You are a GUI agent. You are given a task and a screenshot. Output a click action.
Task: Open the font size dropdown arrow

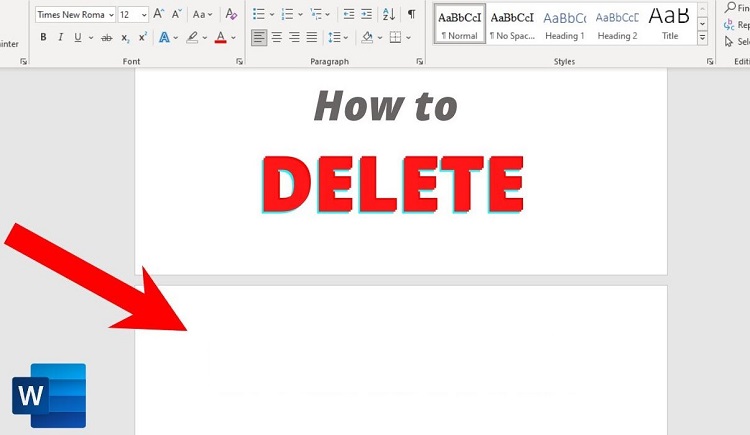(143, 15)
